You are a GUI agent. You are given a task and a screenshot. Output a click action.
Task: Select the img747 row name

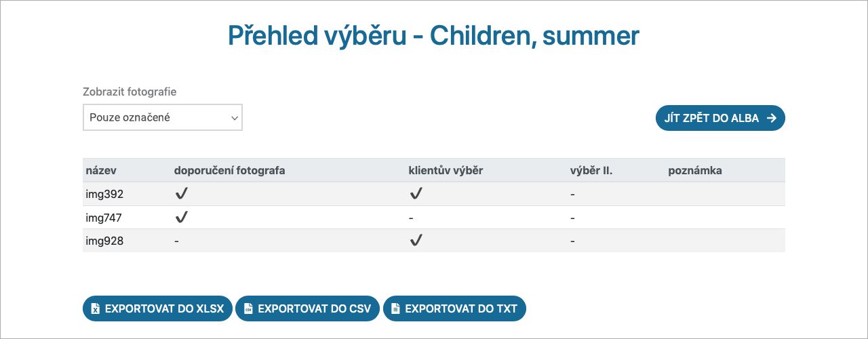pyautogui.click(x=104, y=218)
